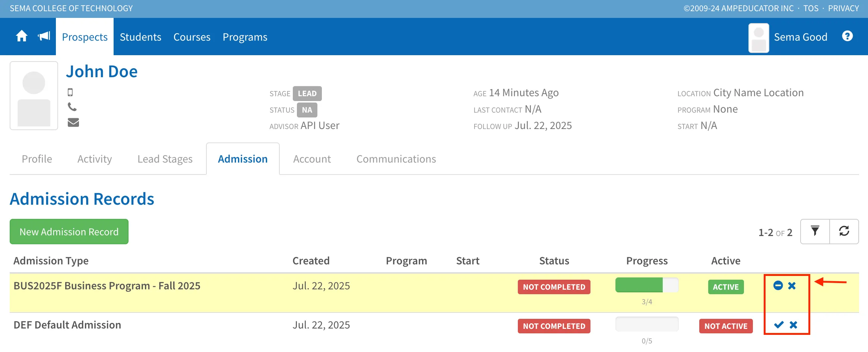Click the NA status badge
Image resolution: width=868 pixels, height=352 pixels.
[x=307, y=110]
